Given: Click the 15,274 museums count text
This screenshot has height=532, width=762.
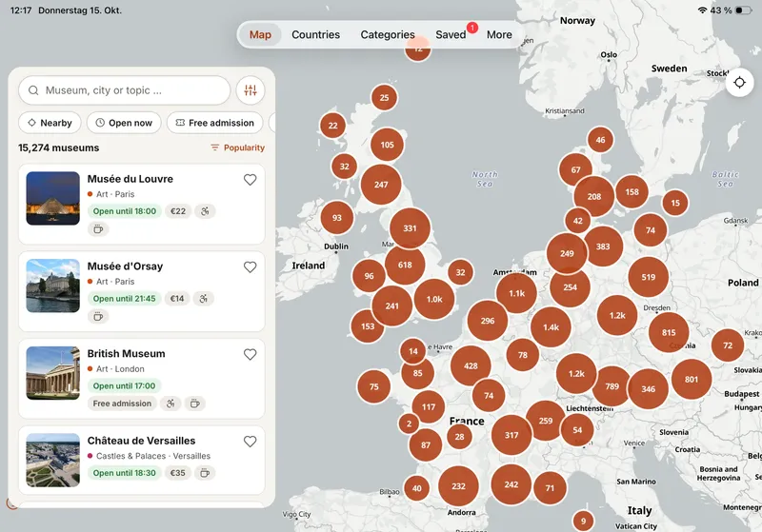Looking at the screenshot, I should point(59,148).
